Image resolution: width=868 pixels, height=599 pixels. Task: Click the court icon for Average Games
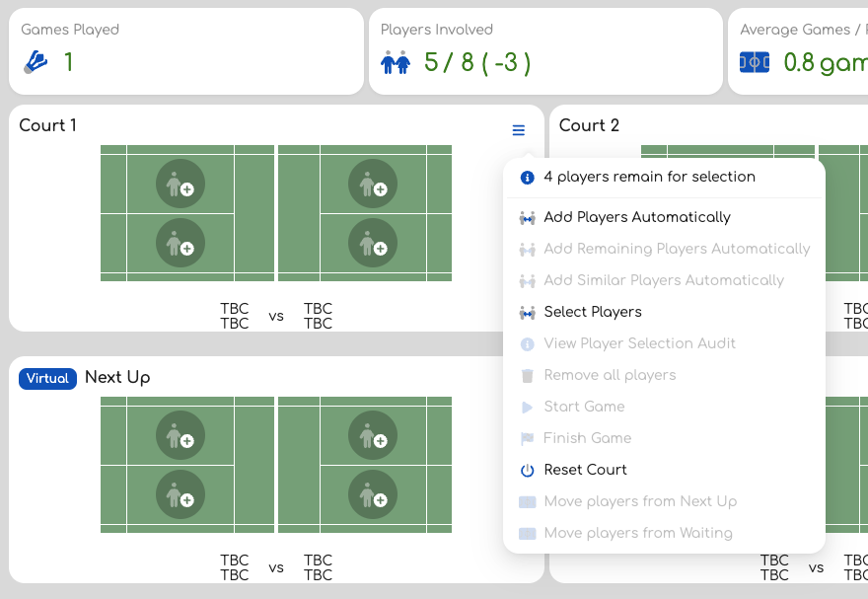[x=755, y=63]
